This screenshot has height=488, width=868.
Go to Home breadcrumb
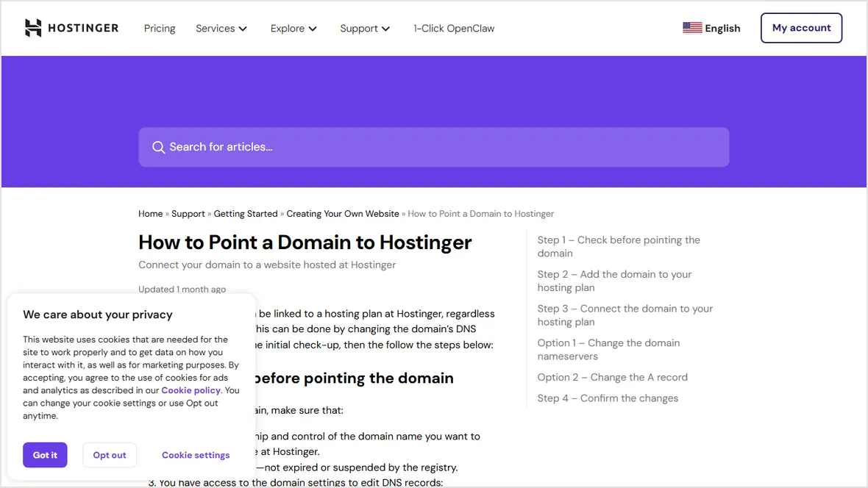coord(150,214)
